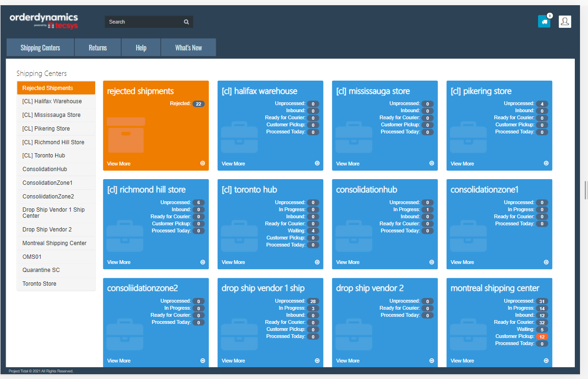Select [CL] Mississauga Store in sidebar
The width and height of the screenshot is (588, 379).
tap(56, 115)
